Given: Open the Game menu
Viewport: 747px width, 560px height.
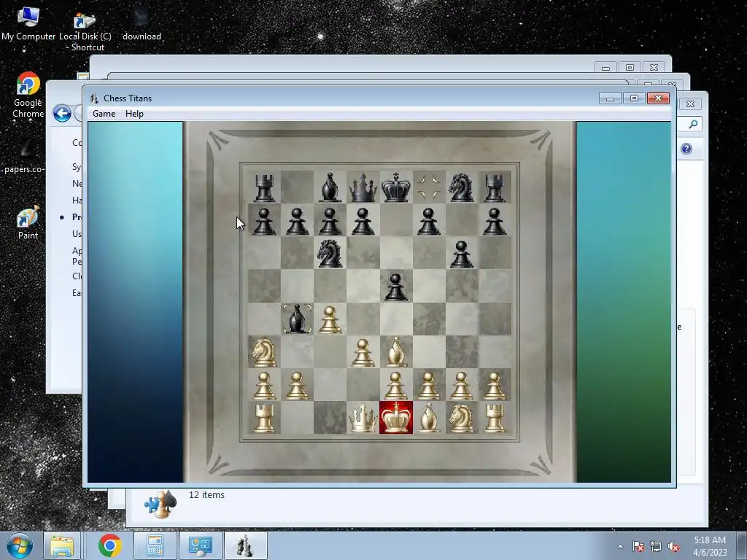Looking at the screenshot, I should pos(104,114).
